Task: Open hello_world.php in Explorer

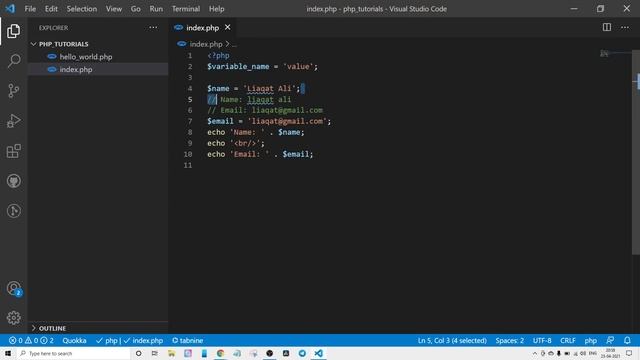Action: [86, 57]
